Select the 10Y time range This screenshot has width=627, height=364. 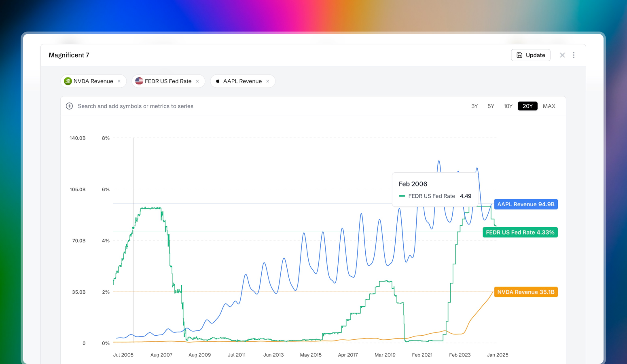[508, 106]
